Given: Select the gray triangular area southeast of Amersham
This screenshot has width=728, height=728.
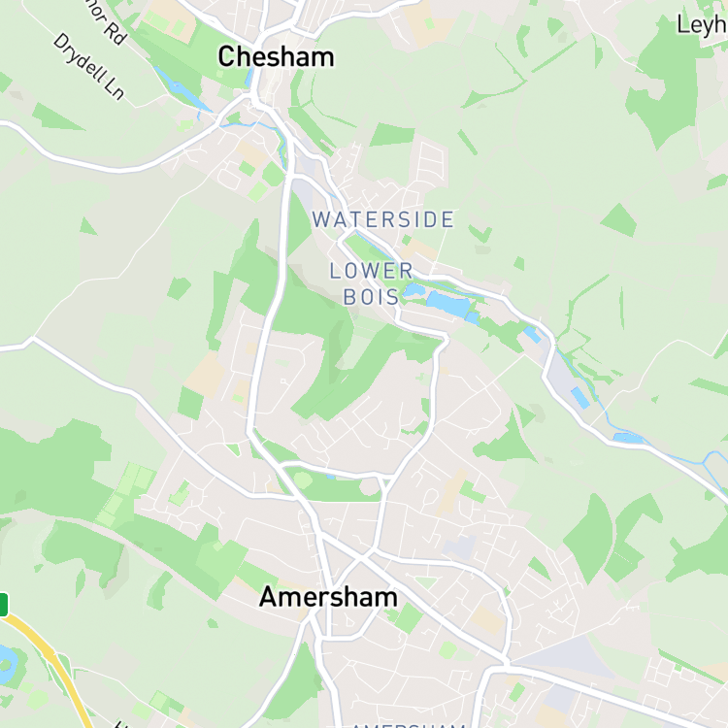Looking at the screenshot, I should [x=569, y=657].
